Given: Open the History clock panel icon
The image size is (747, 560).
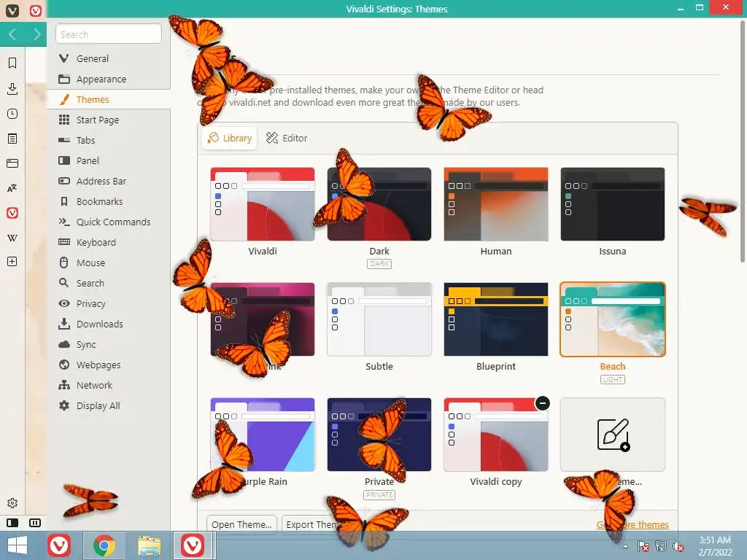Looking at the screenshot, I should coord(12,114).
